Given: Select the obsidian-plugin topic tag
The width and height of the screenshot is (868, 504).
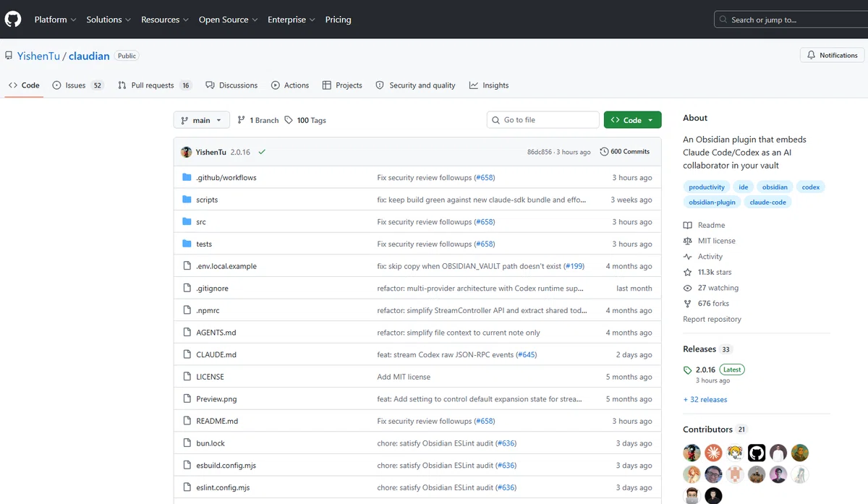Looking at the screenshot, I should click(x=712, y=202).
